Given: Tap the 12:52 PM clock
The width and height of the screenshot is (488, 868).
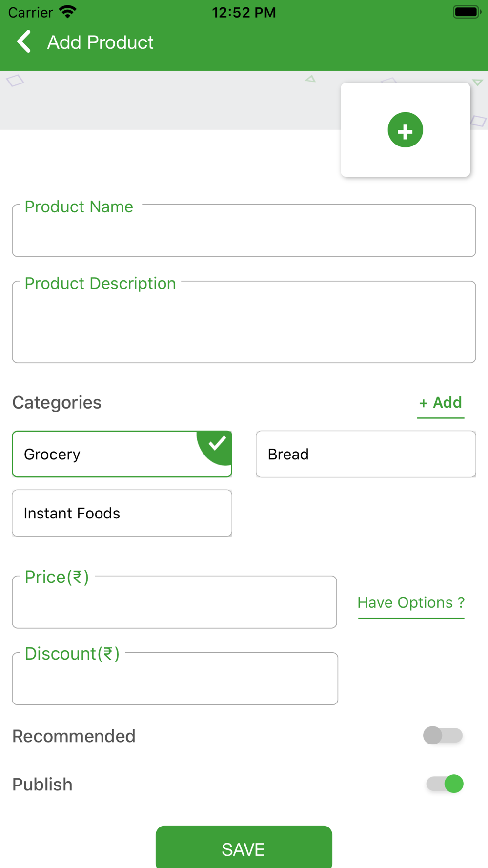Looking at the screenshot, I should tap(244, 12).
